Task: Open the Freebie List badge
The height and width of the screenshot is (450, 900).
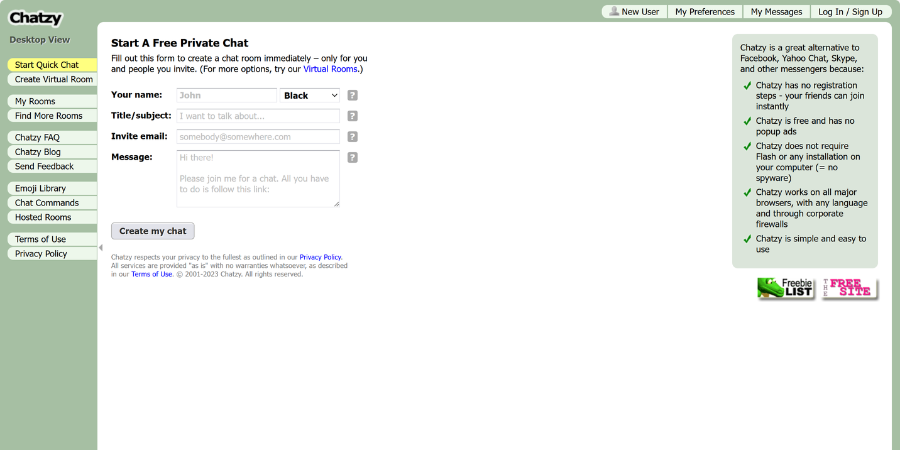Action: [x=786, y=288]
